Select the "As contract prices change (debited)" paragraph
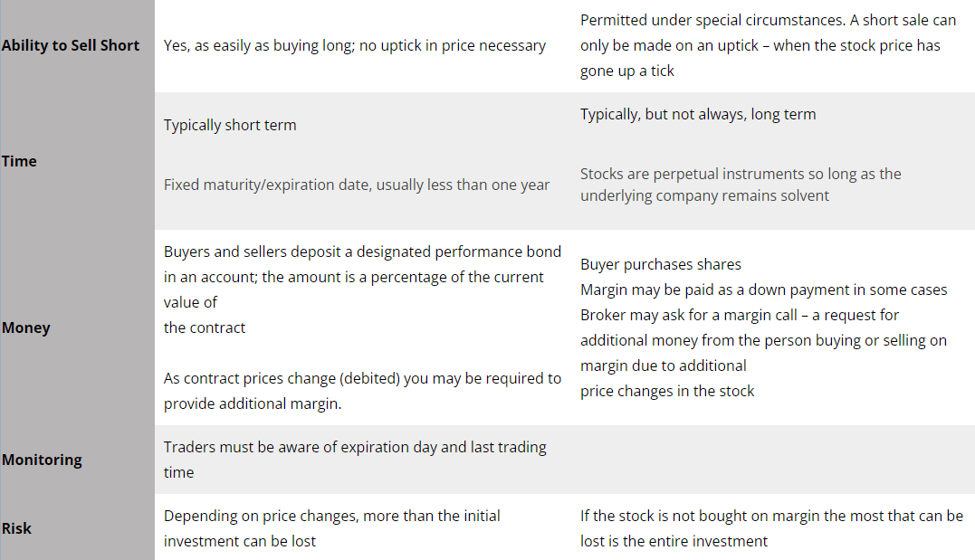This screenshot has width=975, height=560. coord(362,391)
